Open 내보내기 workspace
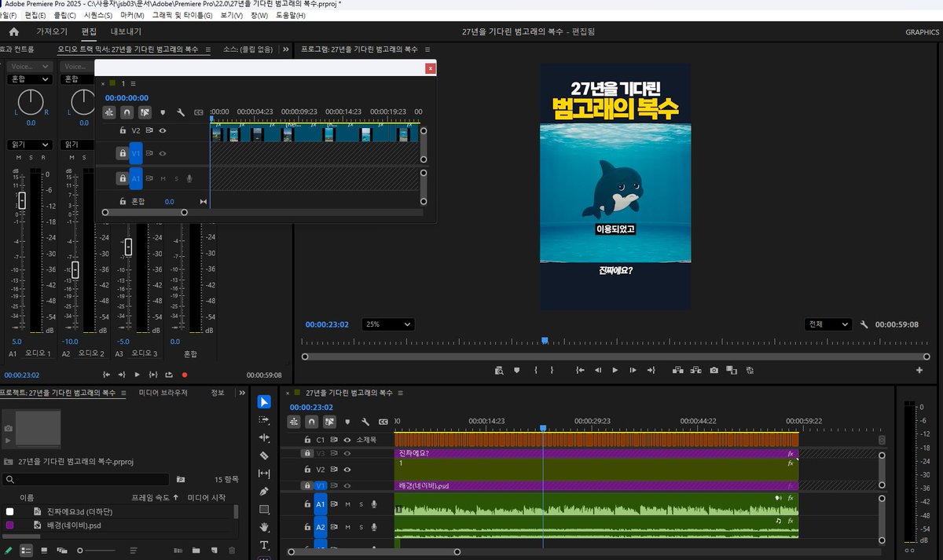 coord(126,31)
